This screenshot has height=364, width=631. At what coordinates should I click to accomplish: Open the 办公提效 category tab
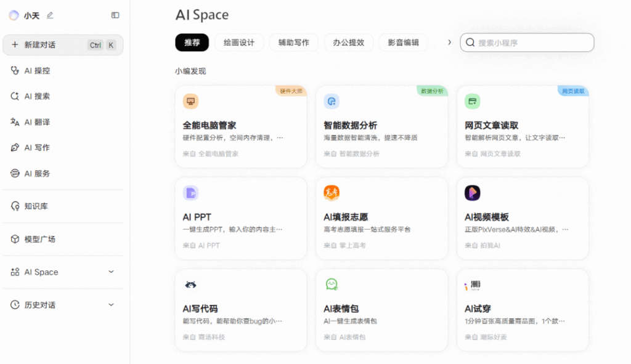(x=348, y=42)
